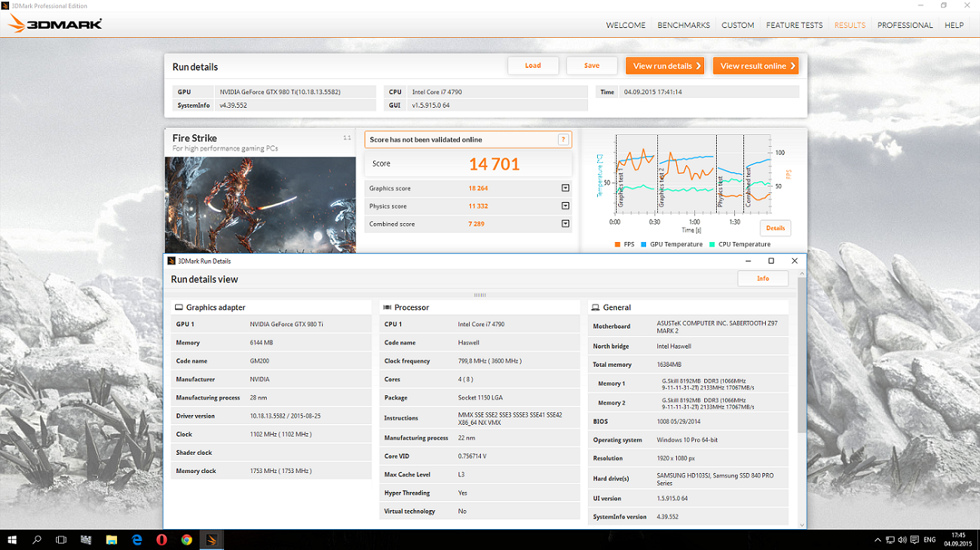Open the PROFESSIONAL tab
The width and height of the screenshot is (980, 550).
tap(905, 25)
